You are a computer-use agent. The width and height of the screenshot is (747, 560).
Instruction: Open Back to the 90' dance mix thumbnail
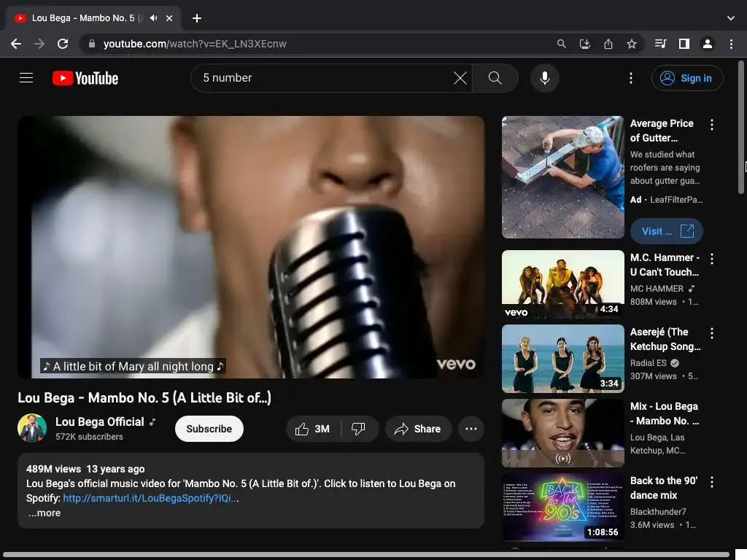pyautogui.click(x=562, y=507)
